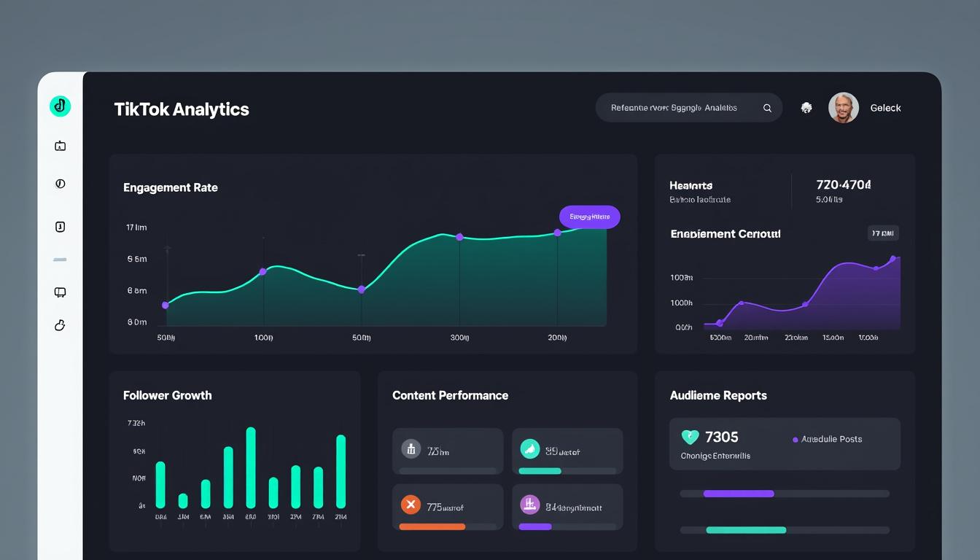980x560 pixels.
Task: Select the first point of Engagement Rate curve
Action: [165, 305]
